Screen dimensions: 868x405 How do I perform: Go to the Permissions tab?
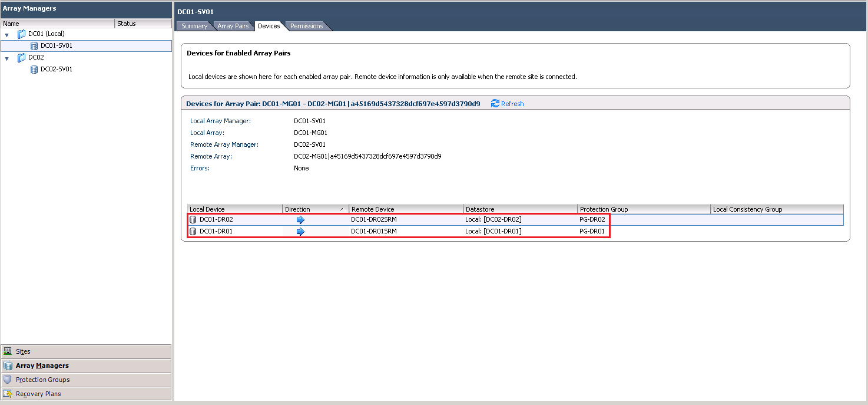click(306, 26)
